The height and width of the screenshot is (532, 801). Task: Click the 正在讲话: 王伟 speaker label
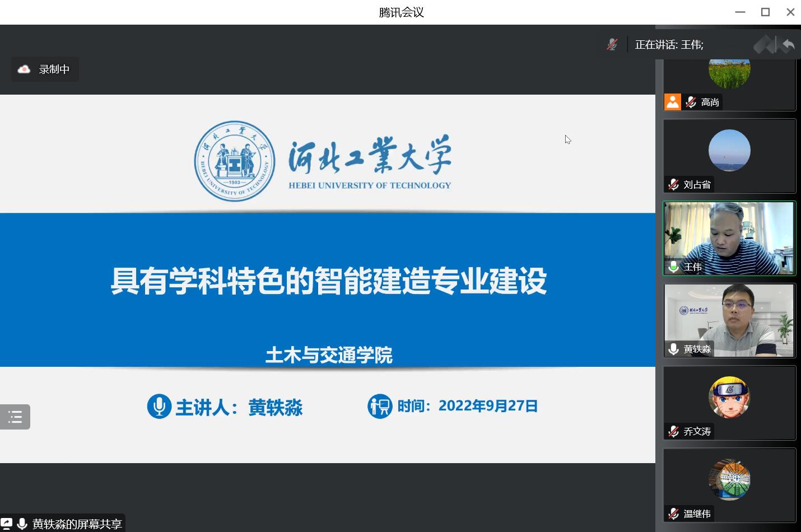[669, 45]
